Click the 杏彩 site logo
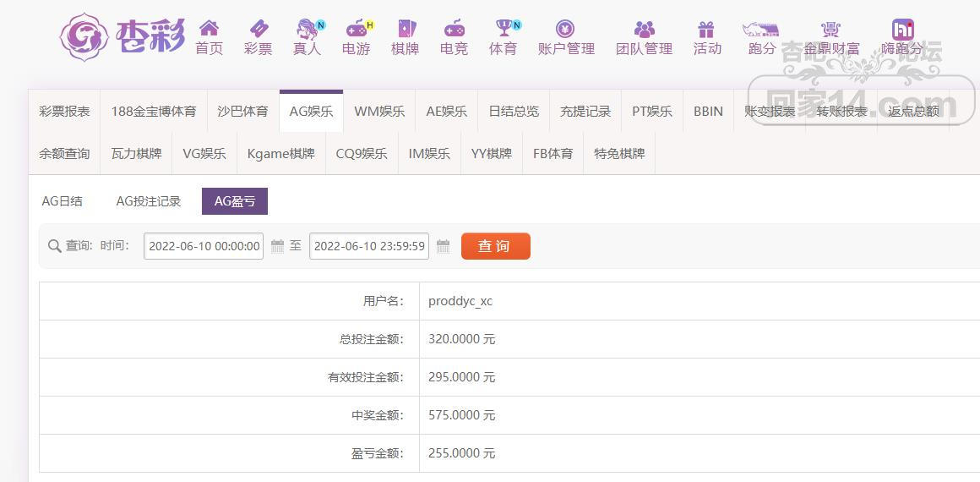This screenshot has width=980, height=482. [x=122, y=36]
